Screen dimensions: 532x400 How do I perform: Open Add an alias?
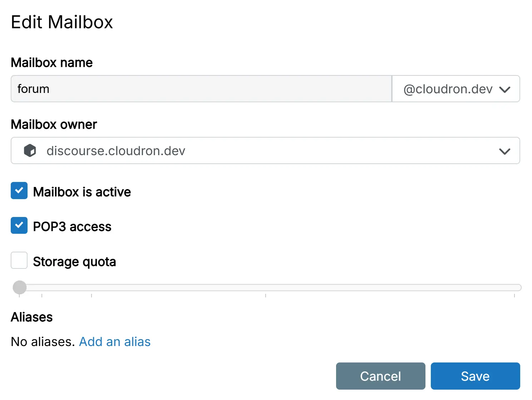115,341
